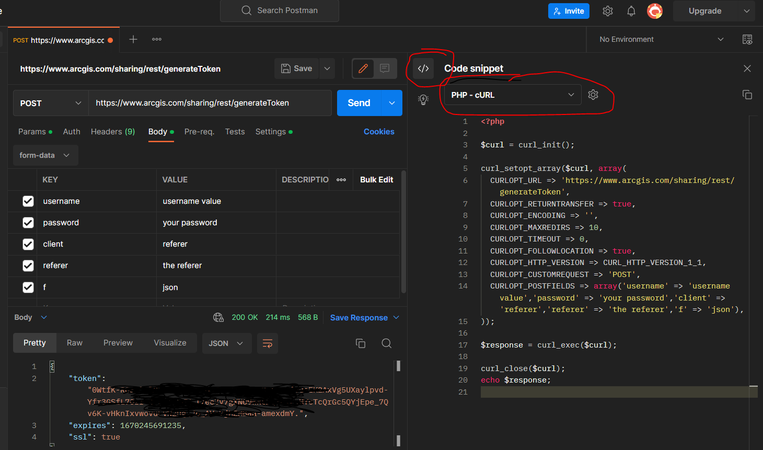Open the Upgrade dropdown arrow
The width and height of the screenshot is (763, 450).
tap(746, 11)
